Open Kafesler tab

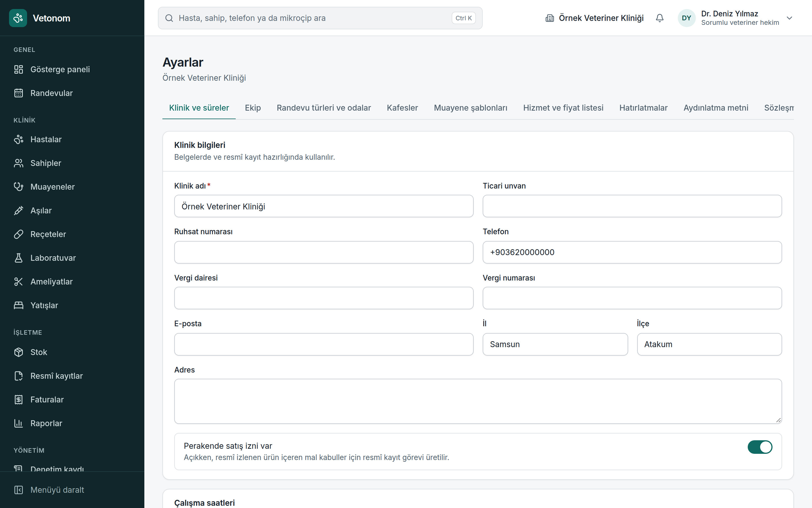click(402, 108)
